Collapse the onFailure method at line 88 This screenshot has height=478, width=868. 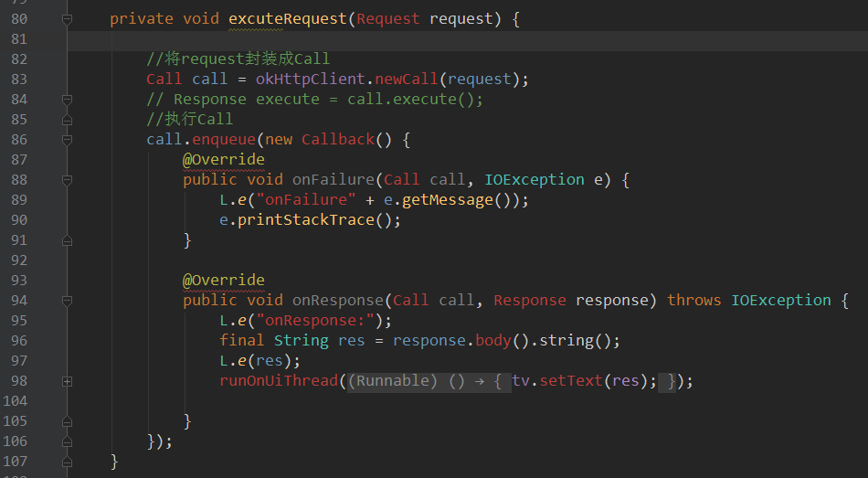pyautogui.click(x=67, y=180)
